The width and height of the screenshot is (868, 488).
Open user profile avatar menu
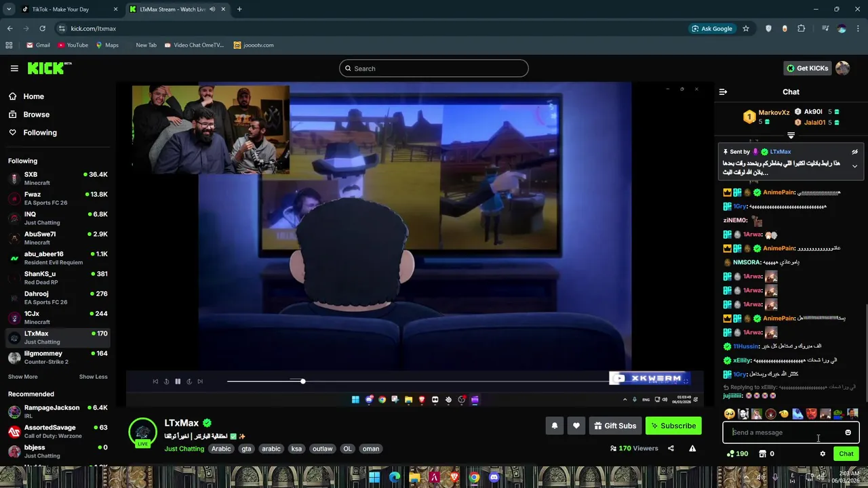[x=842, y=68]
